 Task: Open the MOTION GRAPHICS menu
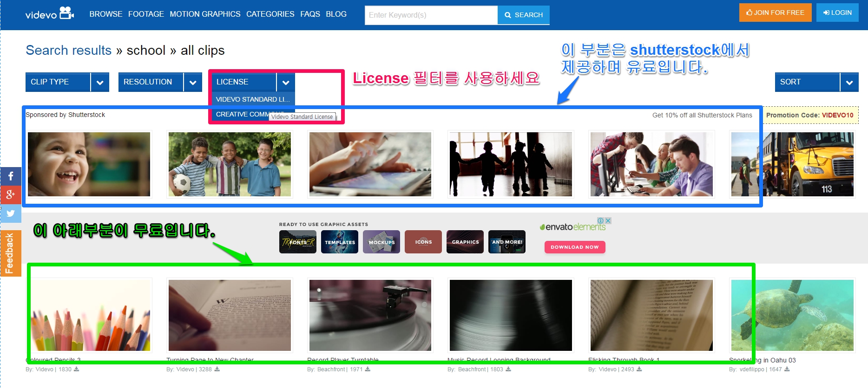tap(205, 14)
